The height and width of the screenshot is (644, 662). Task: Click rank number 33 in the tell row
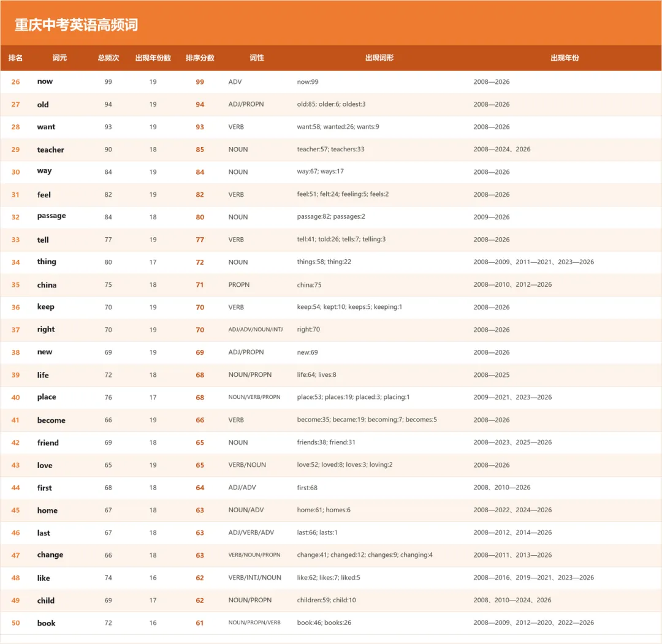(15, 240)
